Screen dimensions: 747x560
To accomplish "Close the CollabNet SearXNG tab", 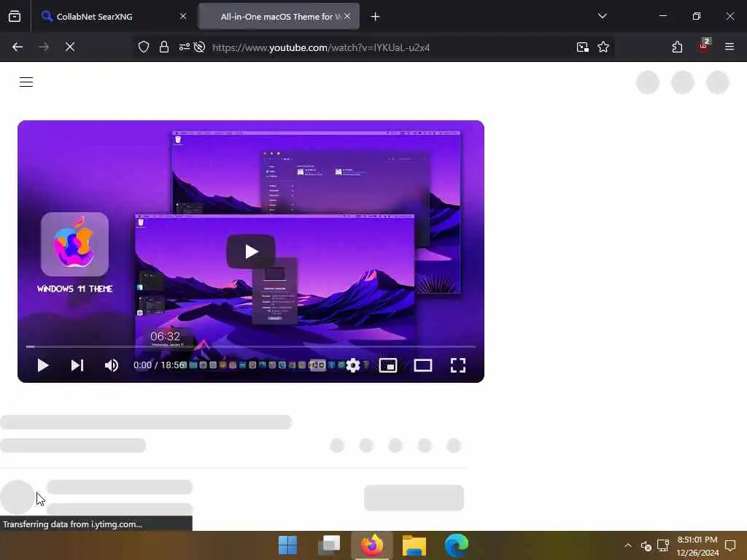I will (x=183, y=16).
